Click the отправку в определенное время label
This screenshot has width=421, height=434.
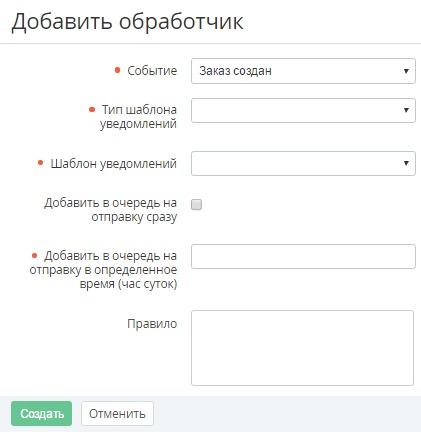click(x=103, y=270)
